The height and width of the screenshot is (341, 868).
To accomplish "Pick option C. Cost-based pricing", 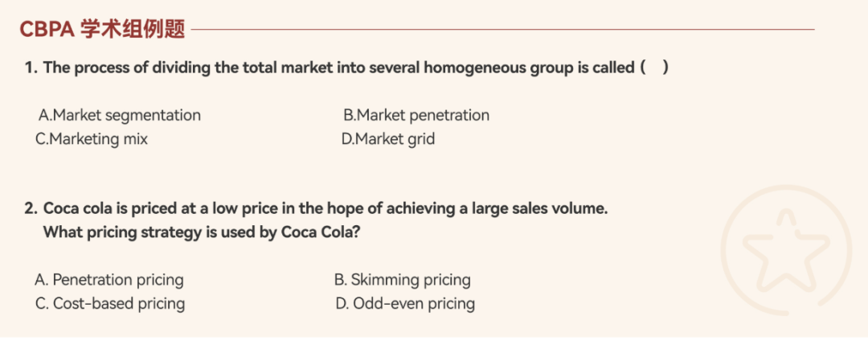I will (x=110, y=304).
